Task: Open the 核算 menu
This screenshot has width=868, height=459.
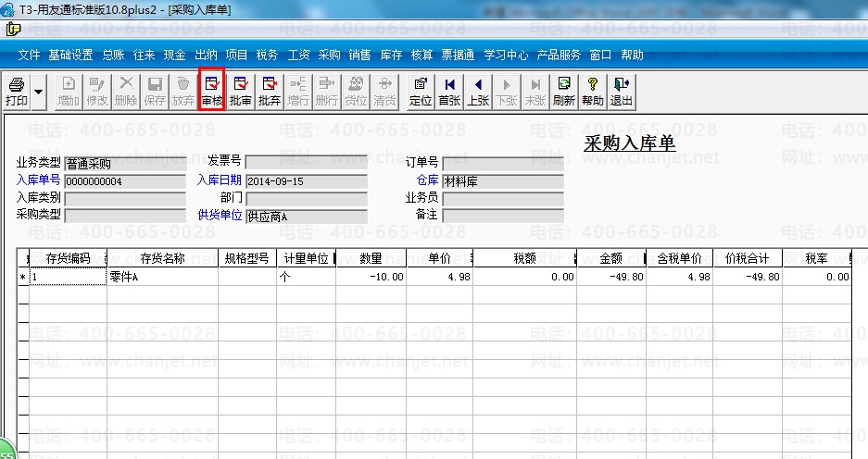Action: point(421,55)
